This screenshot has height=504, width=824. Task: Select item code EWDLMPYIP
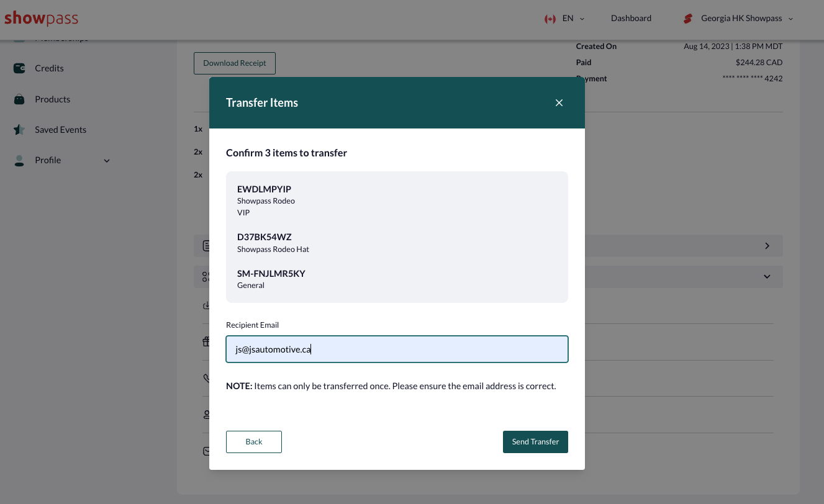(264, 189)
